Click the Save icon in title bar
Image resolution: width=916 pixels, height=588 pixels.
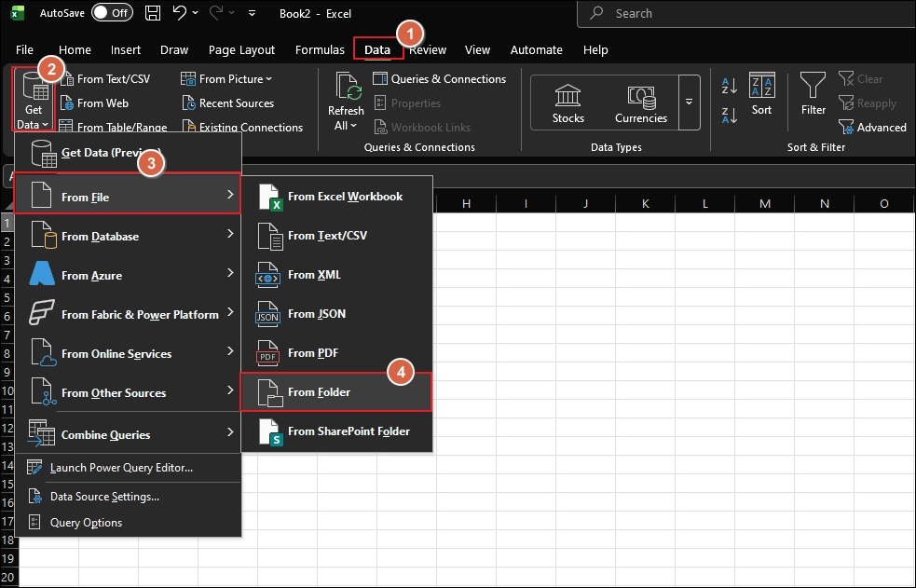153,13
